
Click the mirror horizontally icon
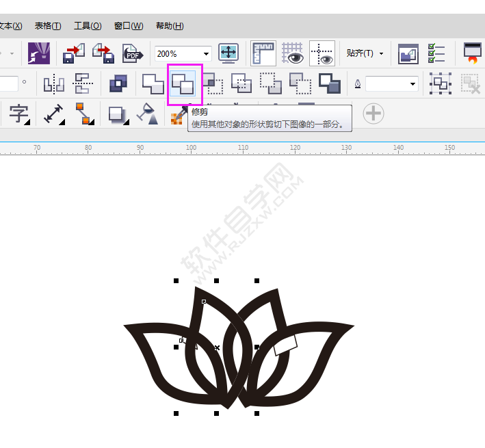tap(54, 83)
